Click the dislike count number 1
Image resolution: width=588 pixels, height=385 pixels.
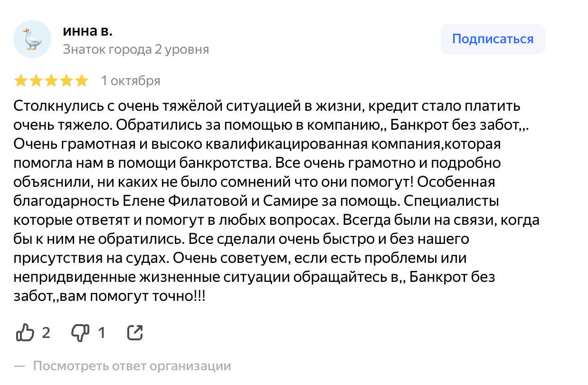point(101,333)
